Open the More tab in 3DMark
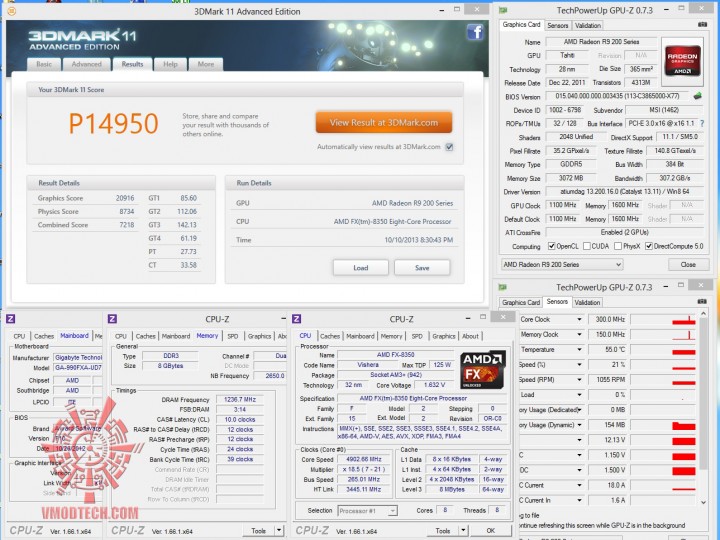 206,64
